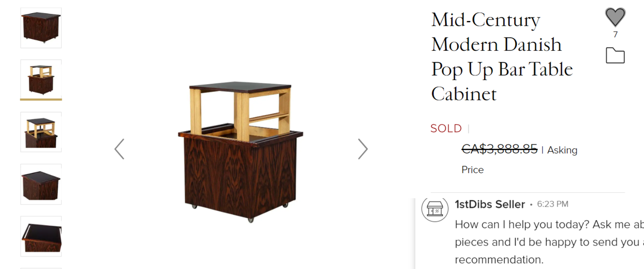
Task: Click the partially visible sixth thumbnail
Action: (41, 268)
